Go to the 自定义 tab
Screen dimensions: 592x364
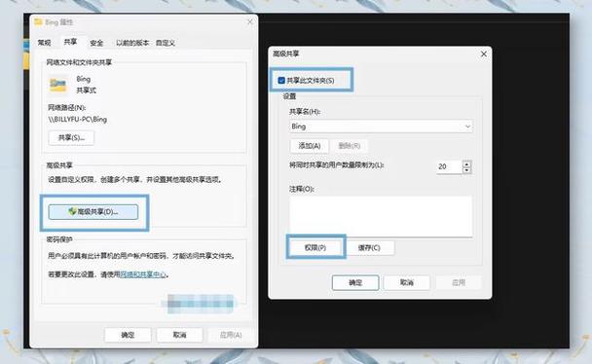[166, 43]
